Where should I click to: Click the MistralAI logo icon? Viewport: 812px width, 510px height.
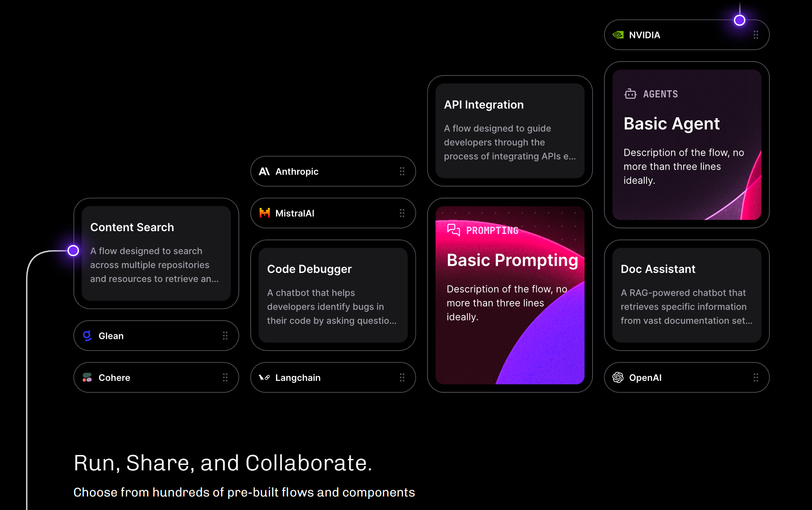click(265, 213)
